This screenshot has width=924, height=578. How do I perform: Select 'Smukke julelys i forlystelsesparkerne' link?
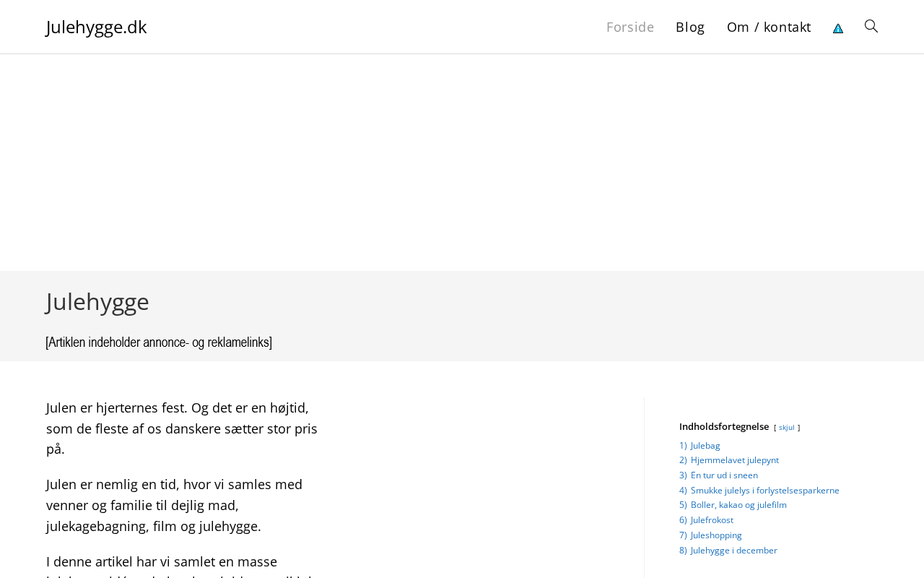click(764, 491)
